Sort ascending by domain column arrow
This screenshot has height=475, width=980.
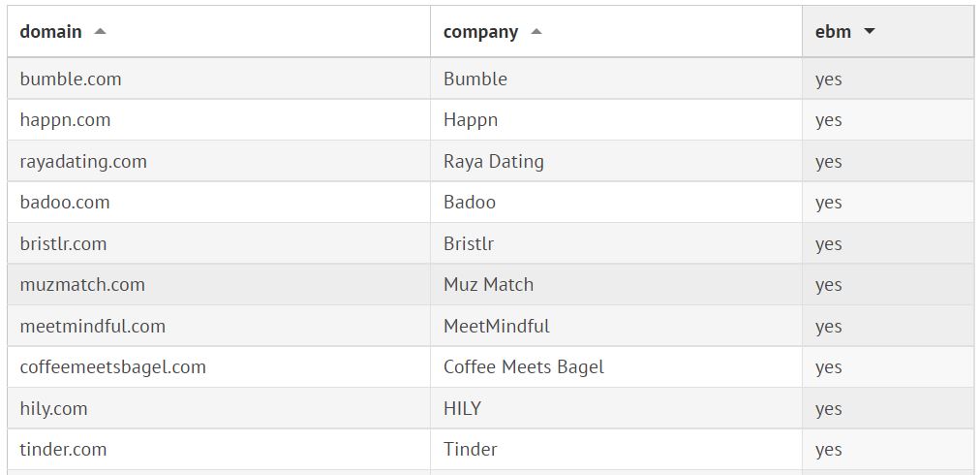coord(100,31)
